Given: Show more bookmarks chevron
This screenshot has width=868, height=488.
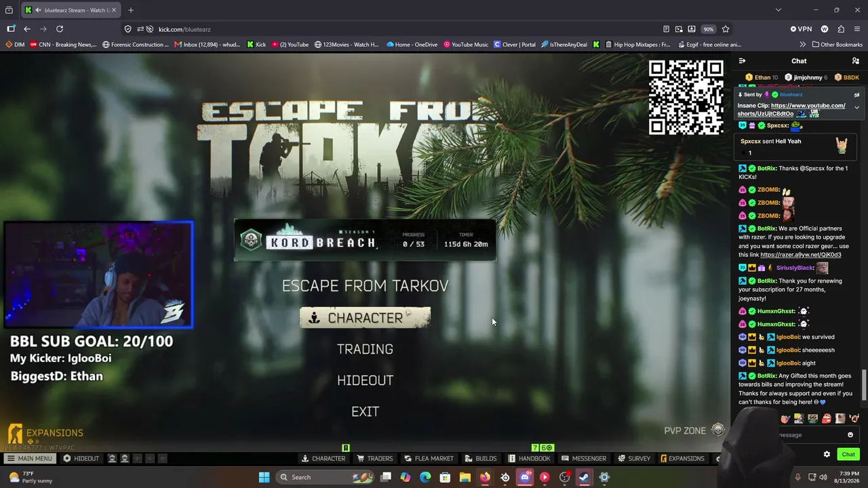Looking at the screenshot, I should point(803,45).
